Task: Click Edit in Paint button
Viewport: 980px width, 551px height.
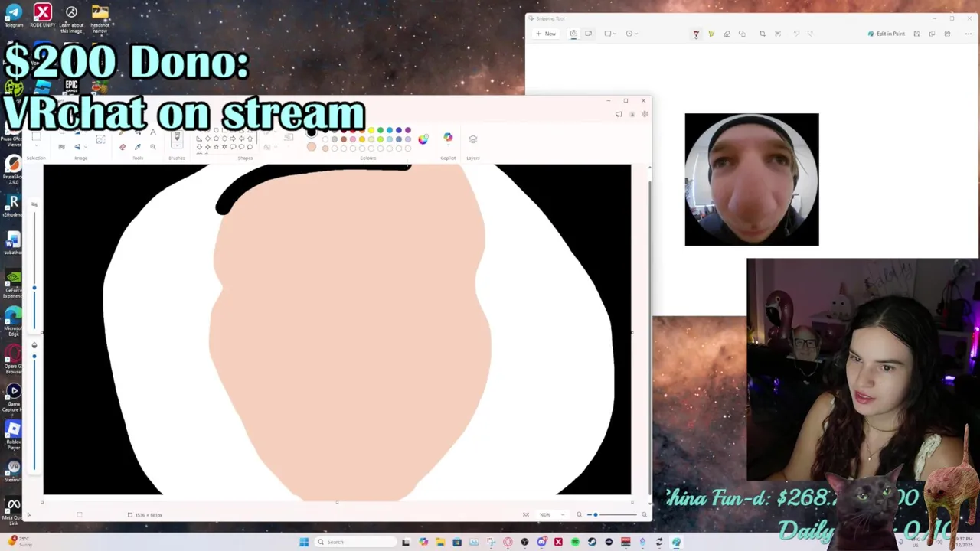Action: point(887,34)
